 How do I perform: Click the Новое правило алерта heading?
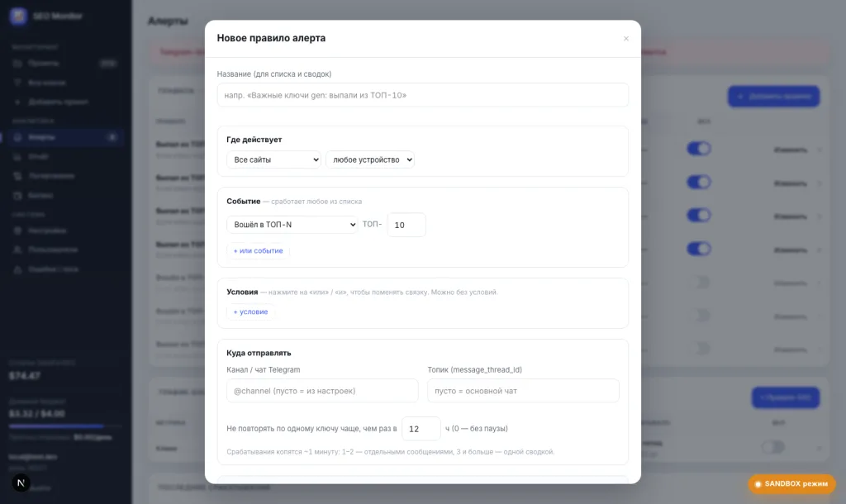[271, 38]
